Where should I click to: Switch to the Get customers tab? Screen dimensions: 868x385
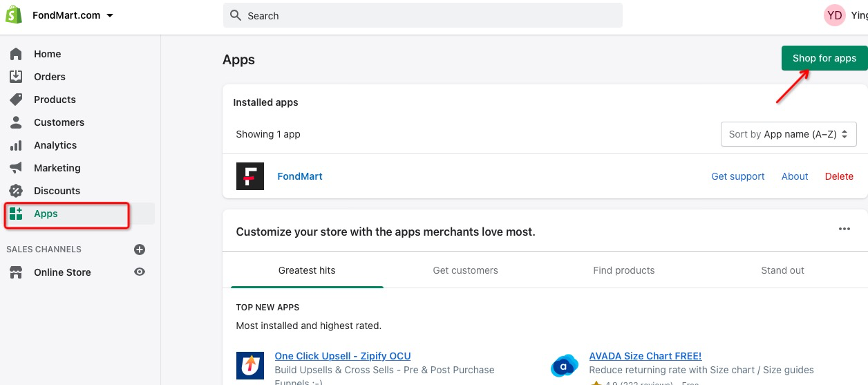coord(465,270)
